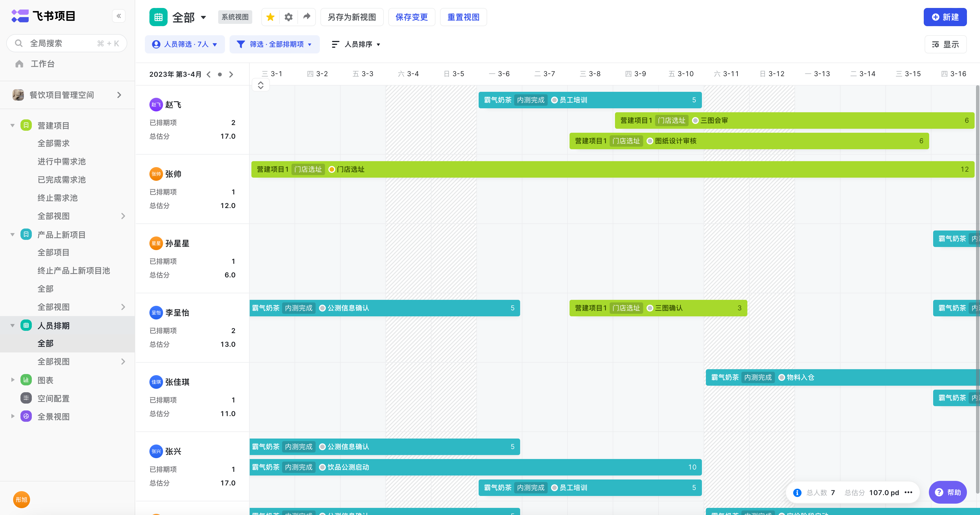980x515 pixels.
Task: Click 重置视图 button
Action: point(463,17)
